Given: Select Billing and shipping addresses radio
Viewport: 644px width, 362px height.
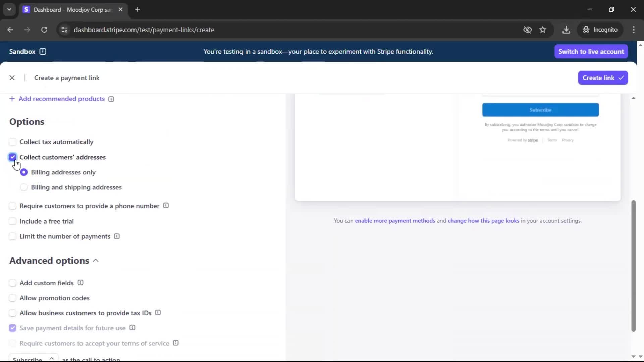Looking at the screenshot, I should click(x=24, y=187).
